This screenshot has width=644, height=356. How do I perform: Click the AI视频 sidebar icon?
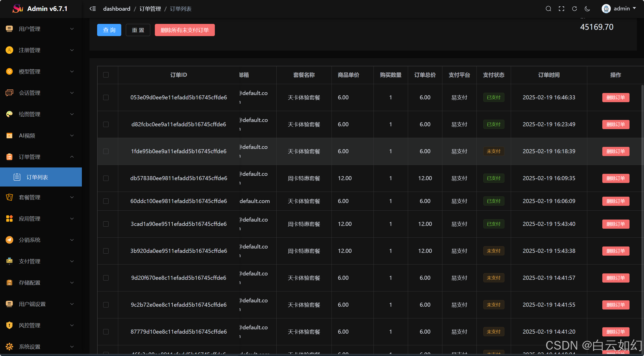9,135
